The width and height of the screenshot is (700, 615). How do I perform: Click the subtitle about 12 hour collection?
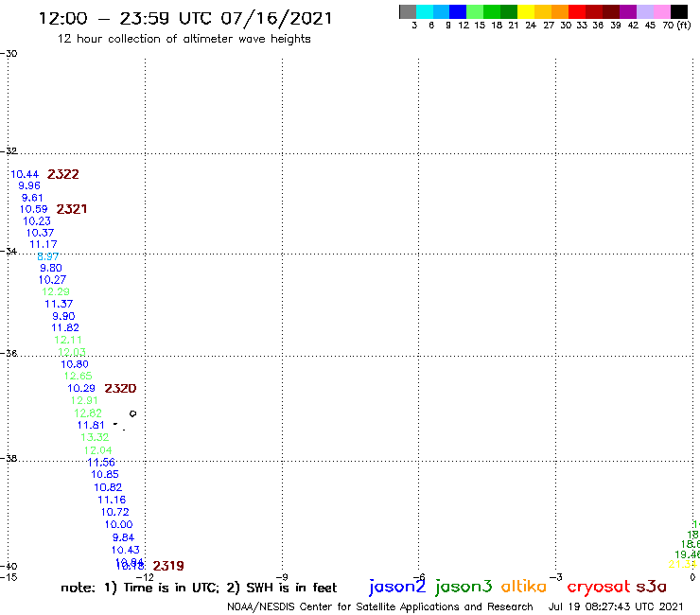pyautogui.click(x=184, y=39)
